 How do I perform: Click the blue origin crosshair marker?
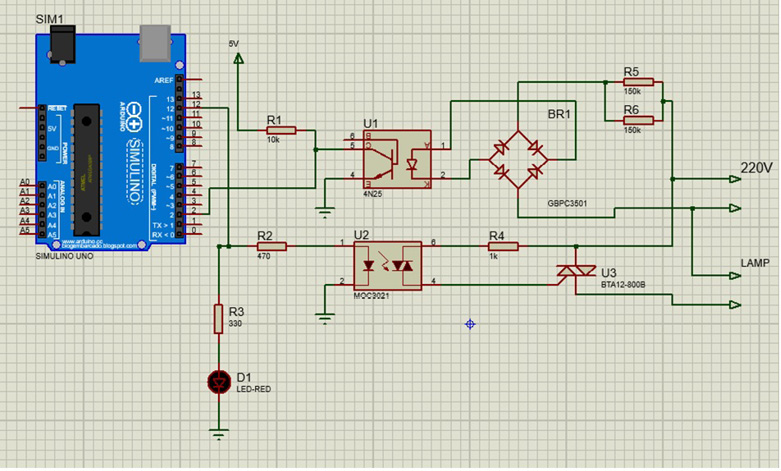click(x=469, y=323)
